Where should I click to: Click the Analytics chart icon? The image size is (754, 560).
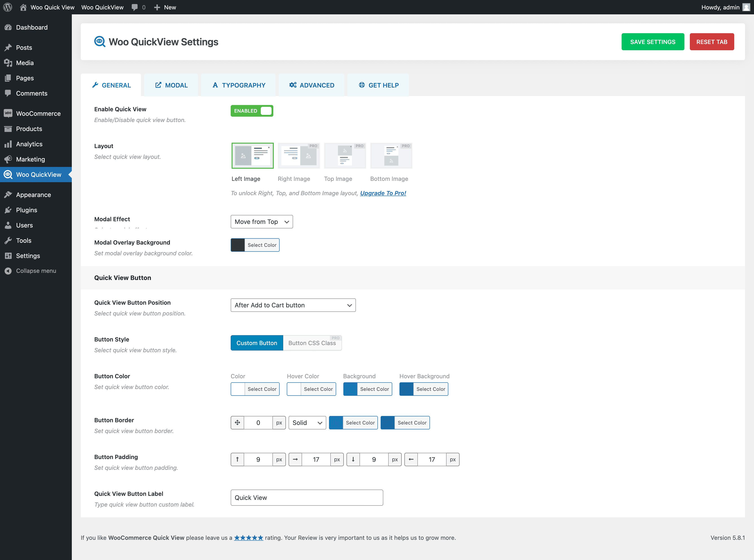[x=8, y=144]
